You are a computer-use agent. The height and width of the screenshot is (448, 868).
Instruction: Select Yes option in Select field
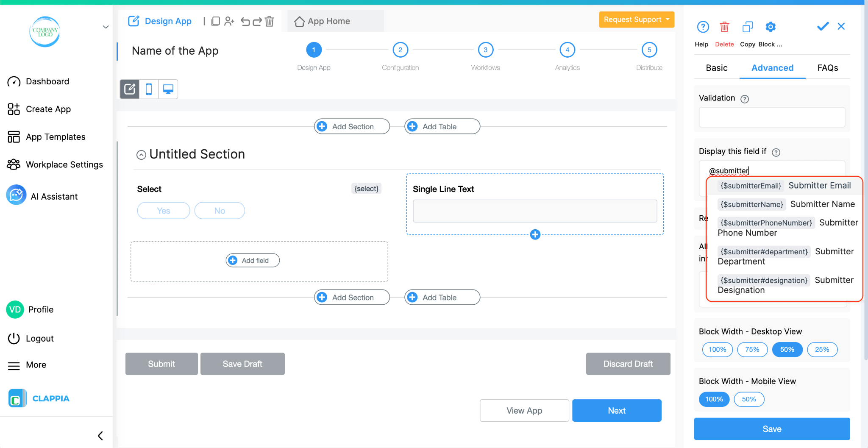pyautogui.click(x=164, y=211)
